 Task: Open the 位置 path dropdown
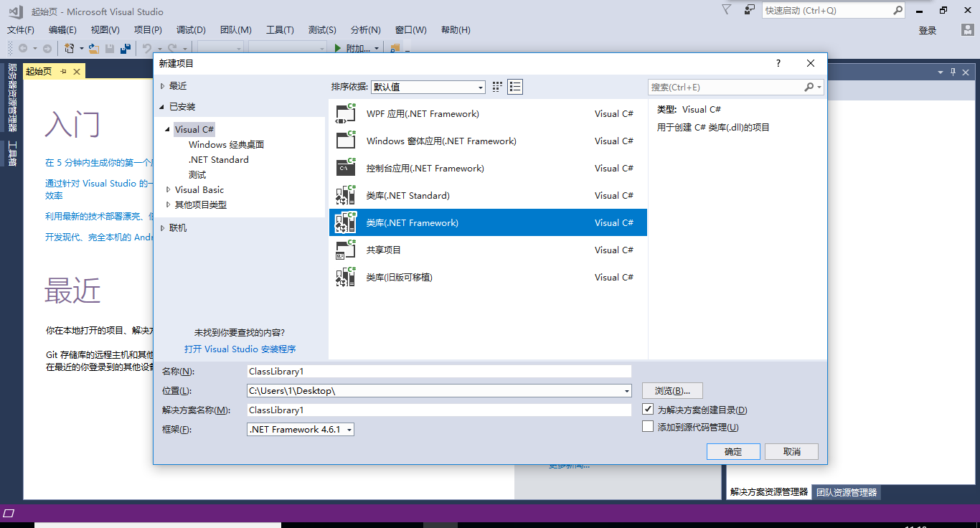pos(626,391)
